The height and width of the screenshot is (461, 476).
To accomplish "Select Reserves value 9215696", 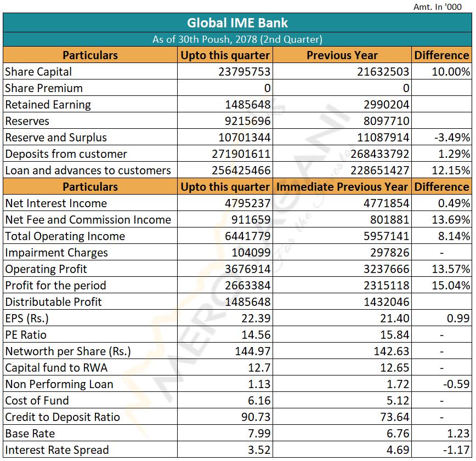I will point(248,121).
